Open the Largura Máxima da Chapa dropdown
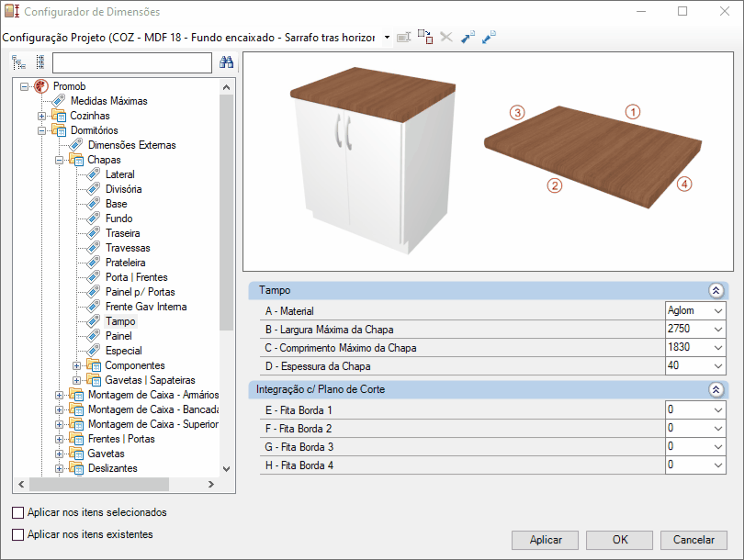 pyautogui.click(x=718, y=329)
